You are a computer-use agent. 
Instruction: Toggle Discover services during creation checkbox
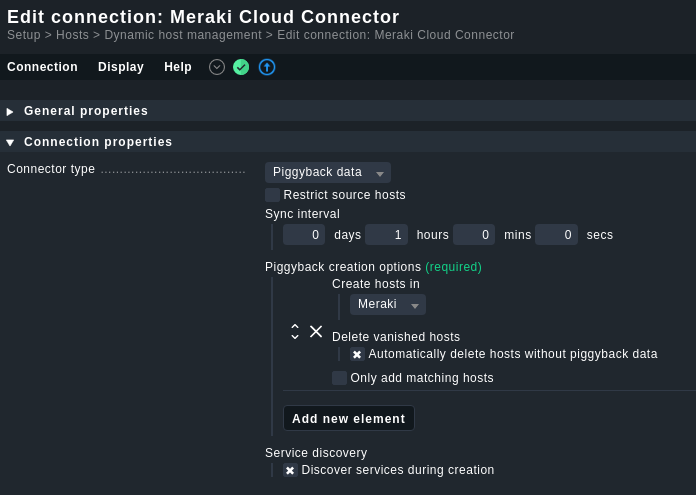pyautogui.click(x=290, y=470)
